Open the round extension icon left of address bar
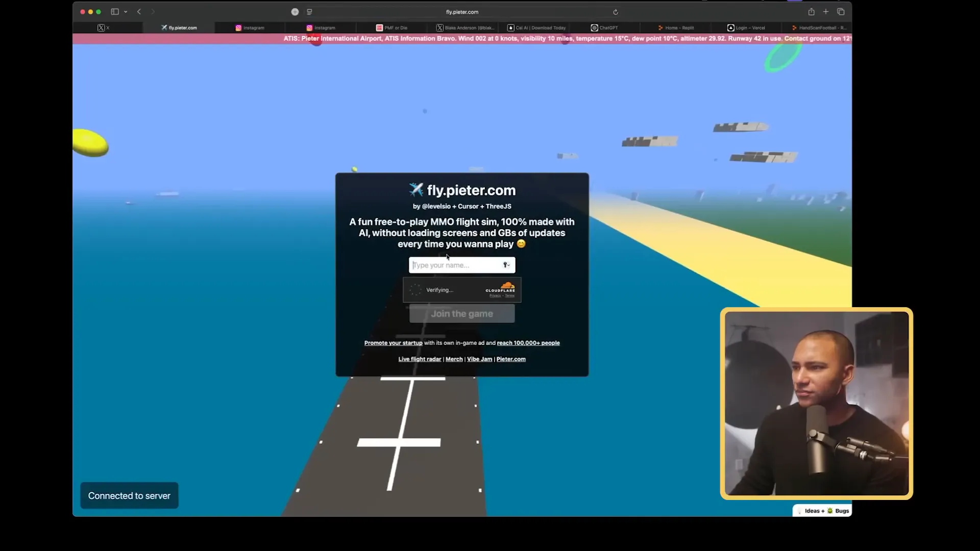Image resolution: width=980 pixels, height=551 pixels. tap(295, 12)
